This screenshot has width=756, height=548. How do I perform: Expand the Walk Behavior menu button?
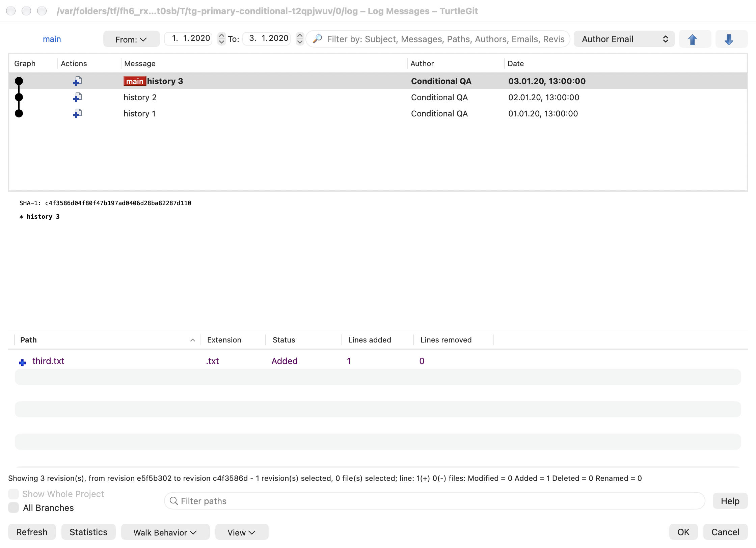pos(165,532)
